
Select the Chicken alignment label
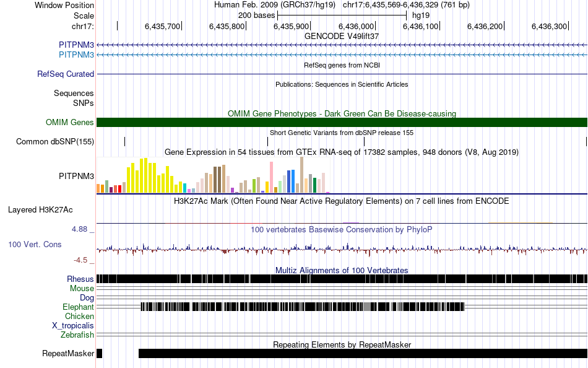[79, 316]
